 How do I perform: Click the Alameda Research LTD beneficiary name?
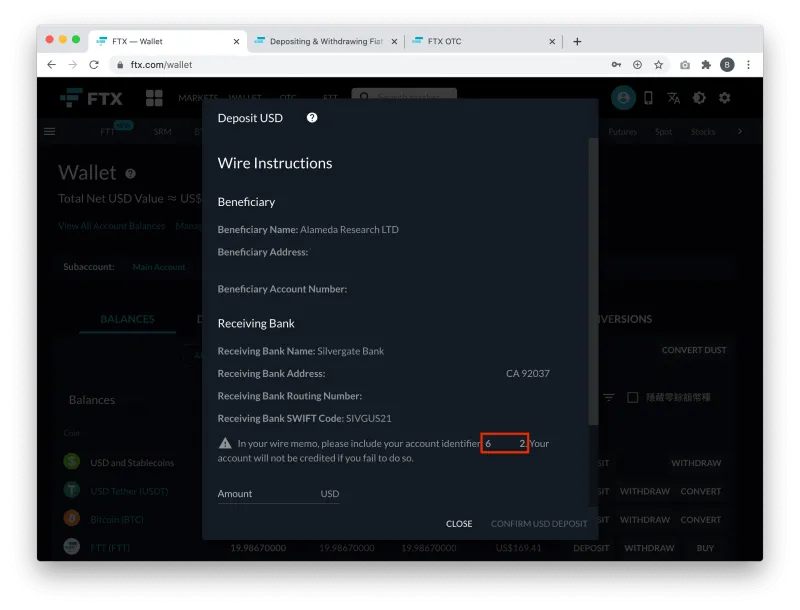click(x=349, y=230)
